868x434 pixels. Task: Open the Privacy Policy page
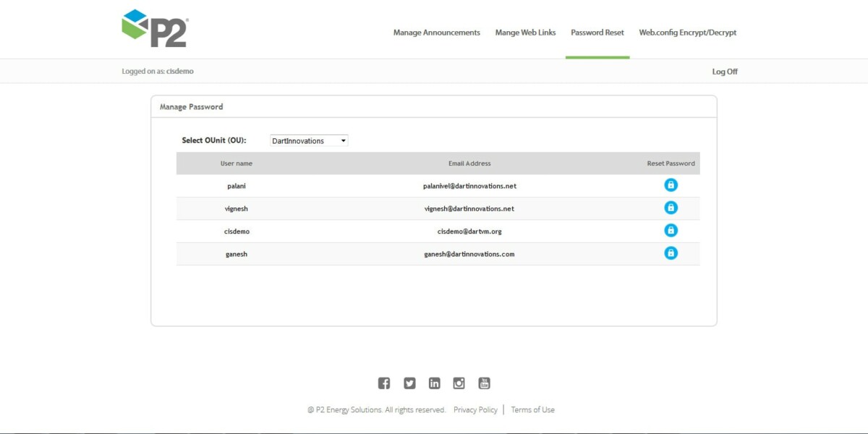[475, 409]
